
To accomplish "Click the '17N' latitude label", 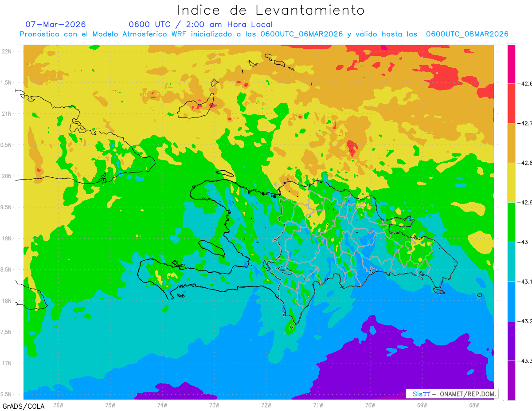I will (x=8, y=364).
